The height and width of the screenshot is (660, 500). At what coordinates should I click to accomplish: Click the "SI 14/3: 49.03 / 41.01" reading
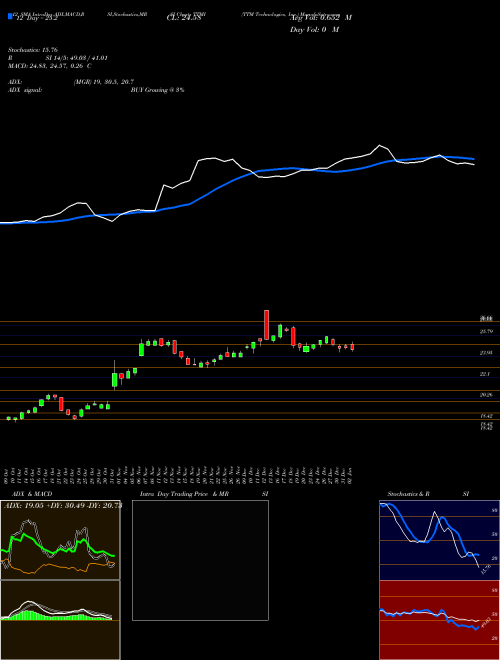pyautogui.click(x=77, y=58)
